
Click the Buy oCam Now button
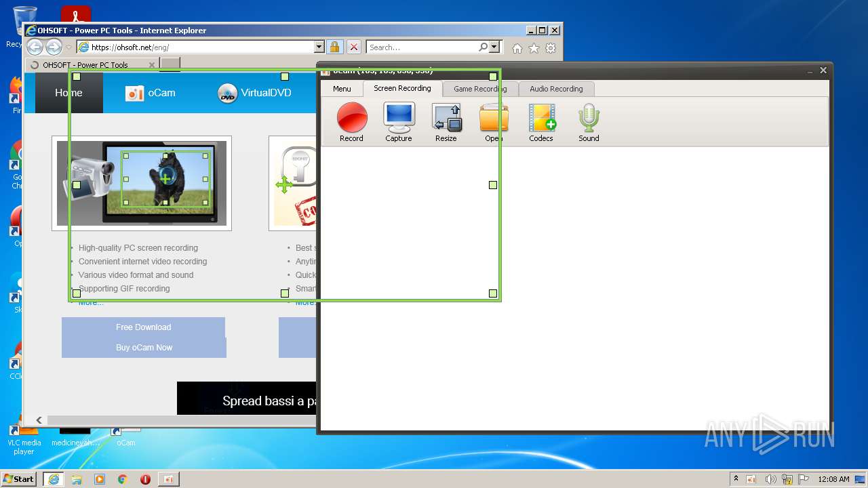(144, 347)
